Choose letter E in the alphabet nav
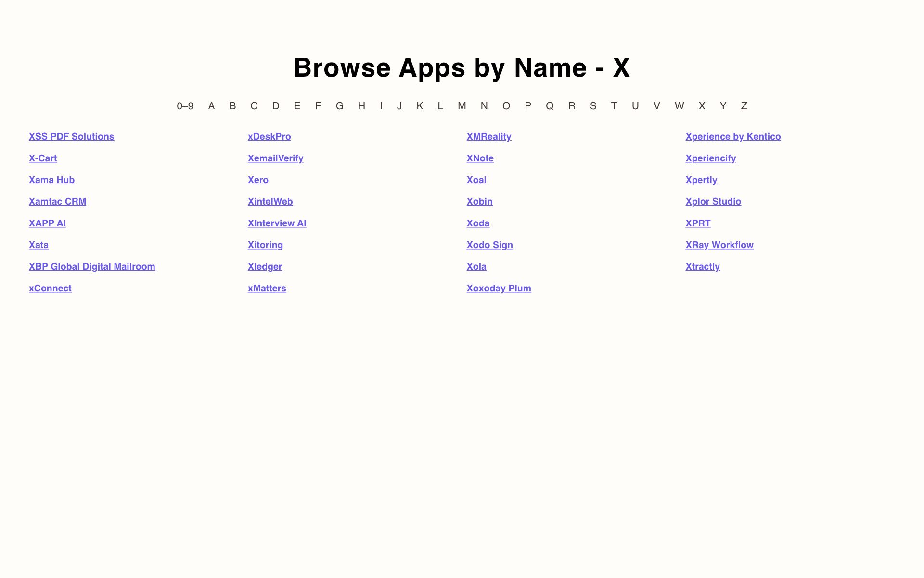This screenshot has width=924, height=578. 297,106
